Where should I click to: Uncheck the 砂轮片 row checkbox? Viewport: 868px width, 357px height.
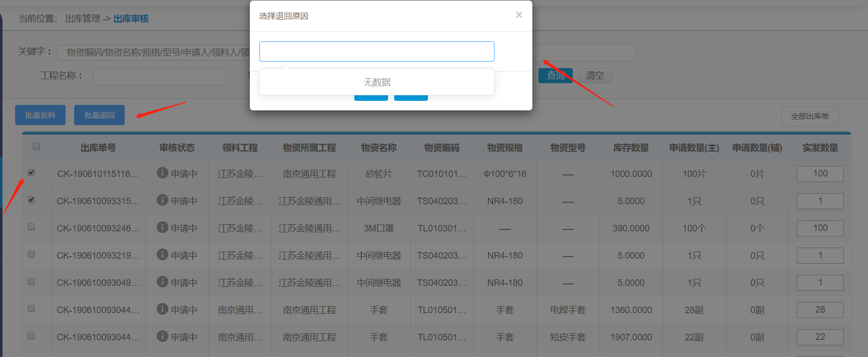[x=31, y=172]
